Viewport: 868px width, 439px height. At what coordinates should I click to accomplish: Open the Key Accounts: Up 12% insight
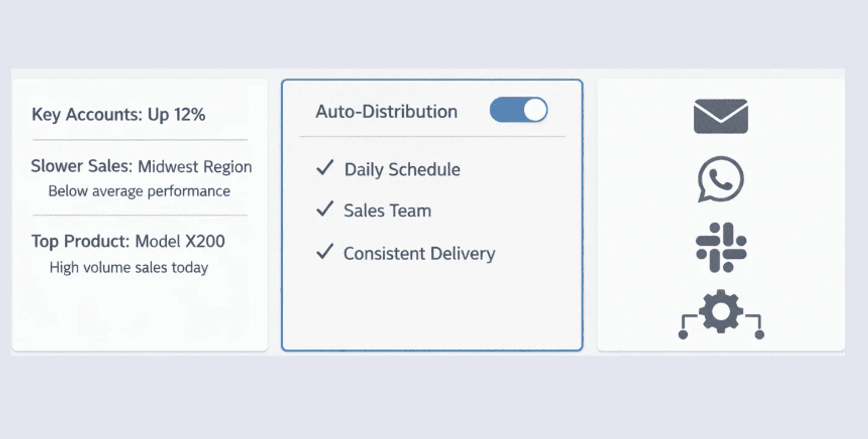(x=118, y=115)
